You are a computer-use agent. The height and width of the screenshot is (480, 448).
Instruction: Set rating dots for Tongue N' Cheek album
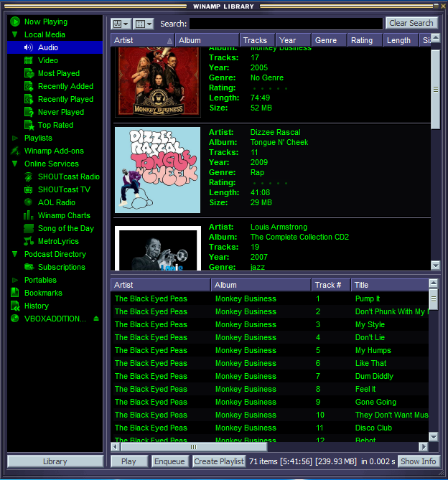click(269, 183)
